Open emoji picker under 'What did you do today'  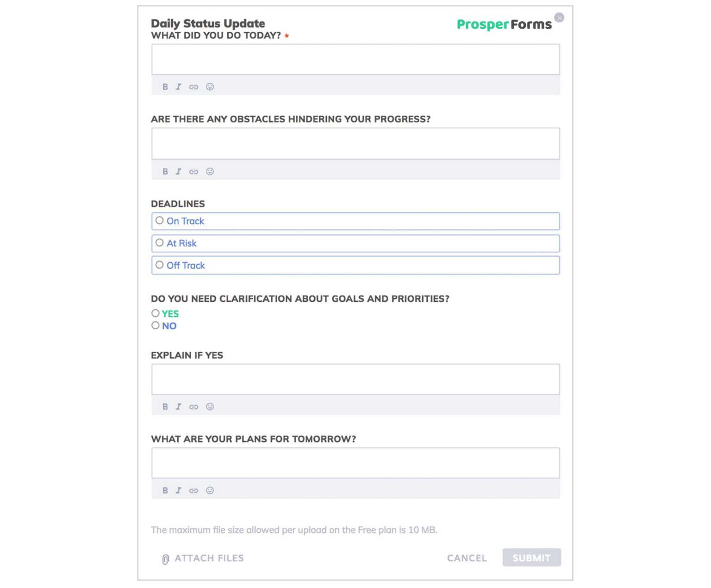210,87
